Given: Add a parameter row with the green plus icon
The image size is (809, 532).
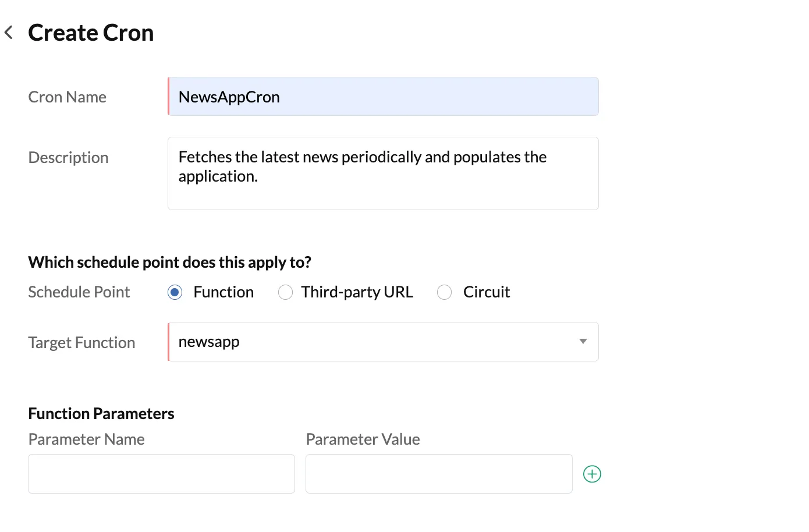Looking at the screenshot, I should click(x=592, y=474).
